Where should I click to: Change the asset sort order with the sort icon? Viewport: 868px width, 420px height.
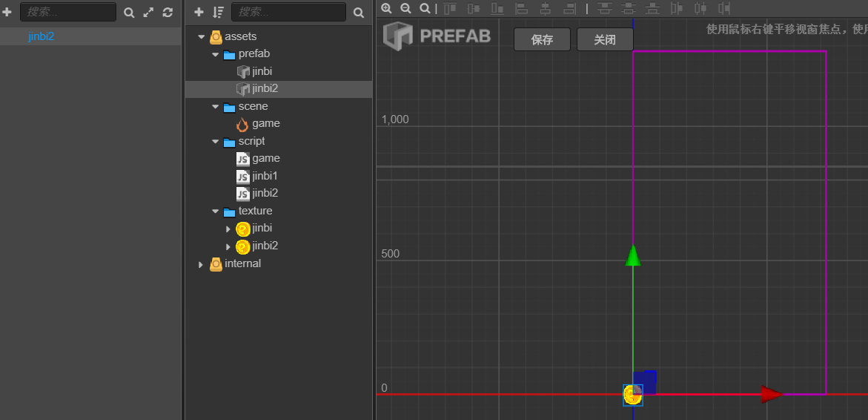(218, 12)
